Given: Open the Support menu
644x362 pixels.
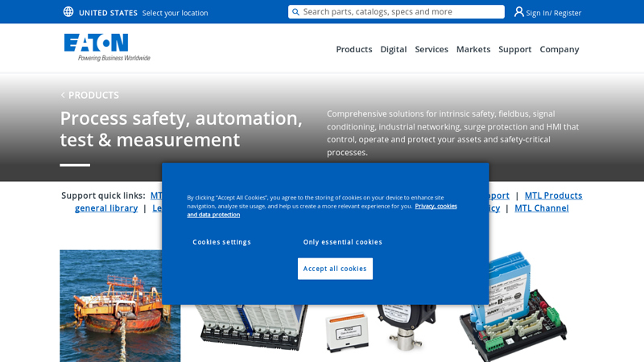Looking at the screenshot, I should [514, 49].
